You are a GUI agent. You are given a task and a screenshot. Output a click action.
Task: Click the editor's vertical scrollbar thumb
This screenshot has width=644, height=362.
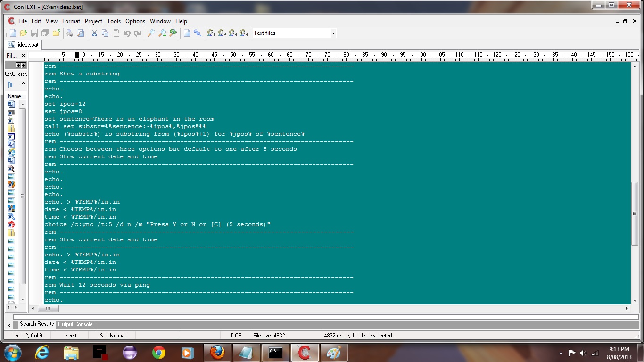(x=635, y=213)
